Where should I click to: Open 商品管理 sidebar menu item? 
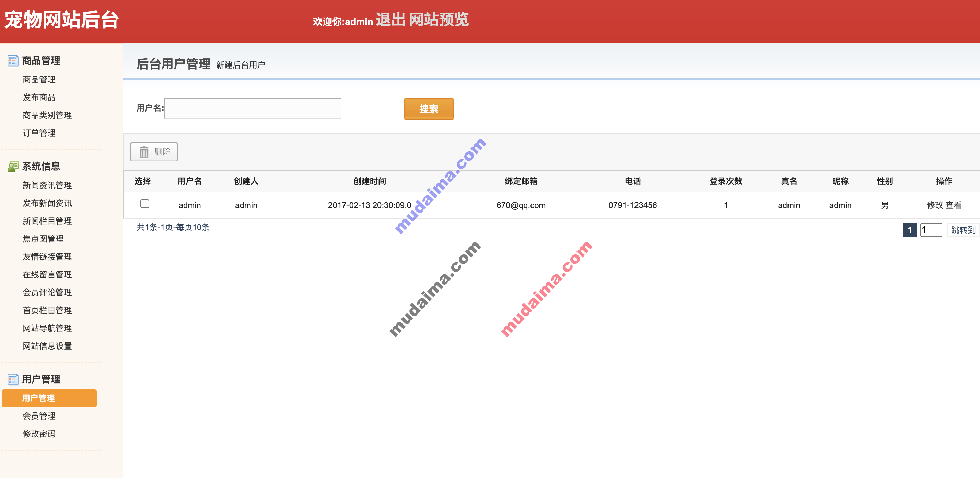click(x=39, y=80)
